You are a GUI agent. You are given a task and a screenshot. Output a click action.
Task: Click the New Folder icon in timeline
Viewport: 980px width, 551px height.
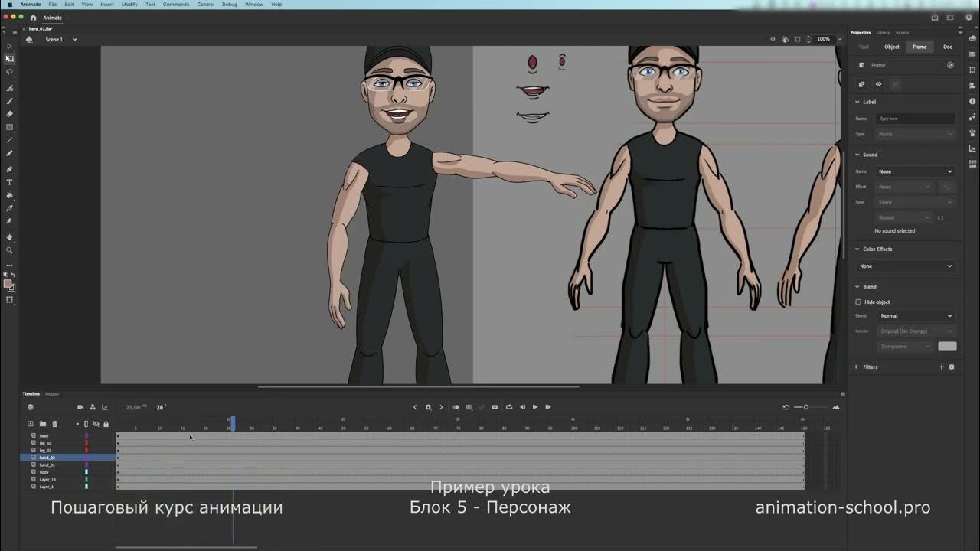tap(43, 424)
